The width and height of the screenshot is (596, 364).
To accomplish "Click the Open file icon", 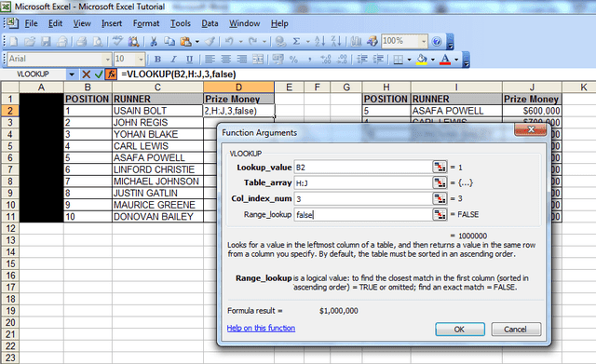I will 30,41.
